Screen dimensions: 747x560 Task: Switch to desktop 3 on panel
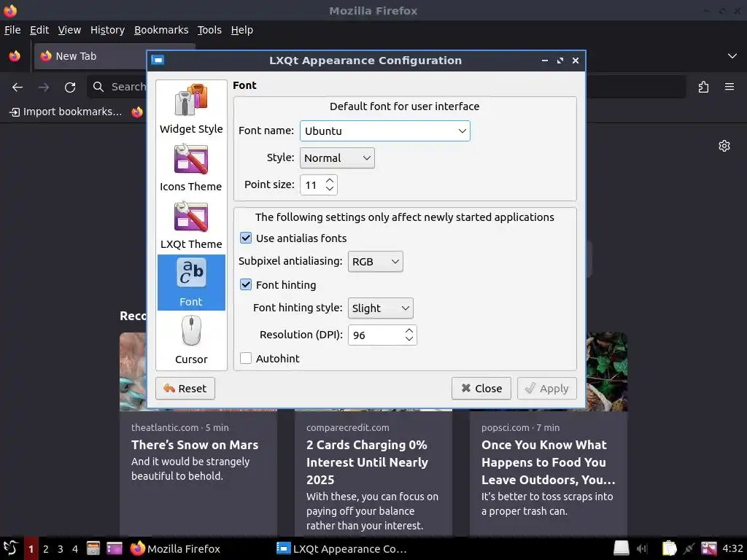tap(61, 549)
